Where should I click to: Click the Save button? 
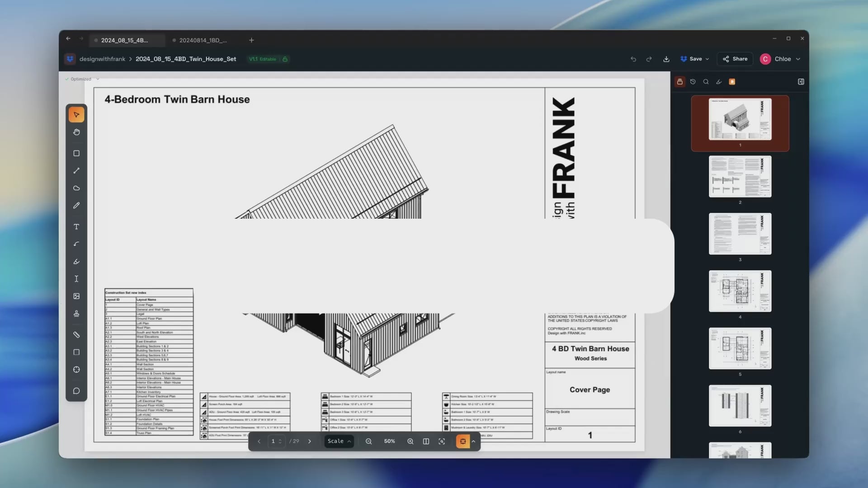691,59
